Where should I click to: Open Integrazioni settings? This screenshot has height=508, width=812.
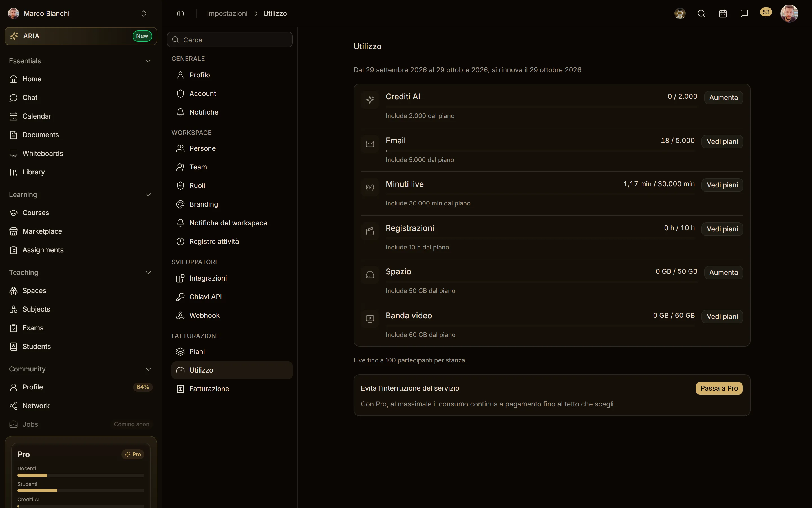coord(232,278)
